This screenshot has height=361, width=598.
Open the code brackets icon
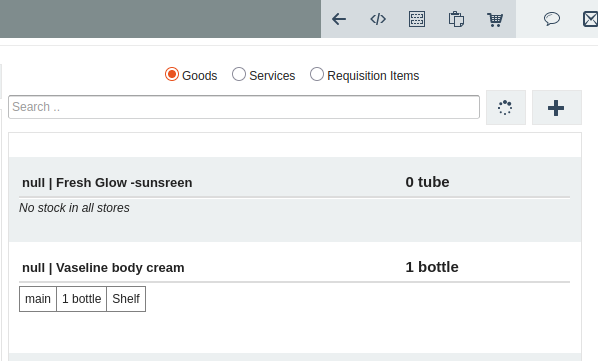[378, 19]
